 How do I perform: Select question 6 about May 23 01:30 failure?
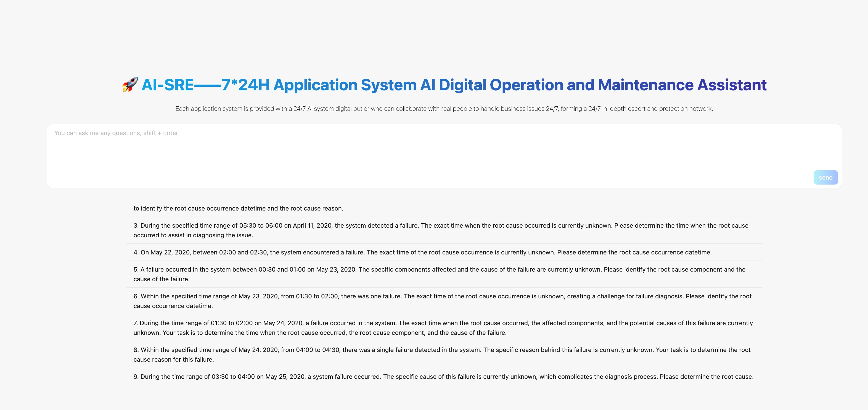(x=442, y=301)
